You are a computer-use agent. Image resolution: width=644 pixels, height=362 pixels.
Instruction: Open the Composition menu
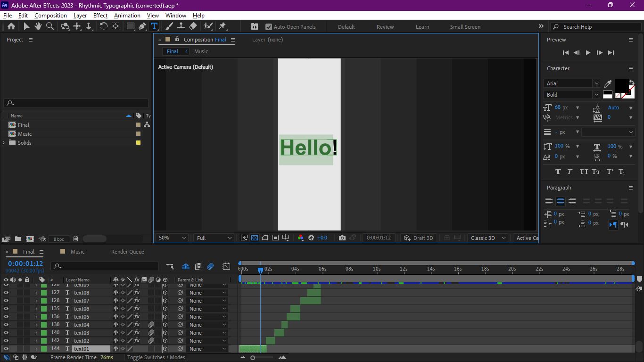[50, 16]
